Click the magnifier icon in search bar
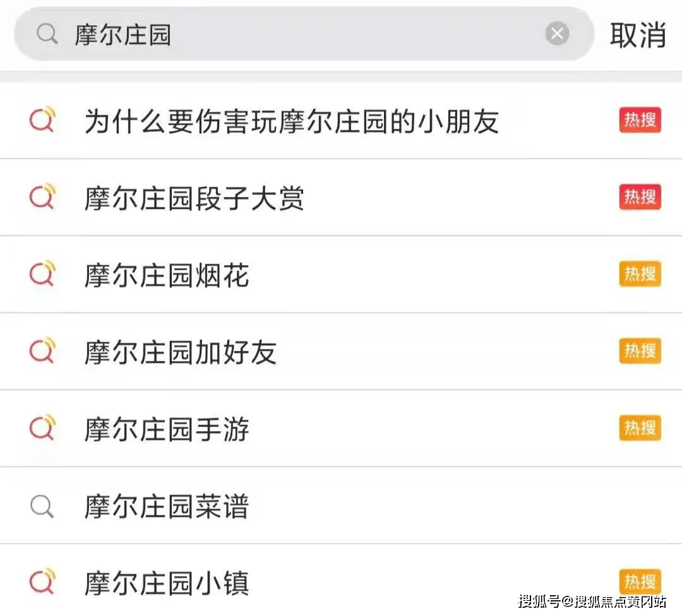 click(x=47, y=33)
